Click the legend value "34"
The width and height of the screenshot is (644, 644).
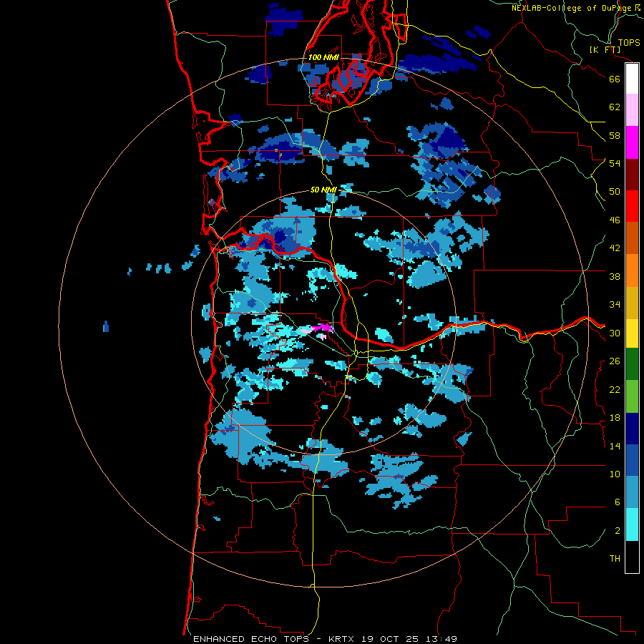pos(615,305)
